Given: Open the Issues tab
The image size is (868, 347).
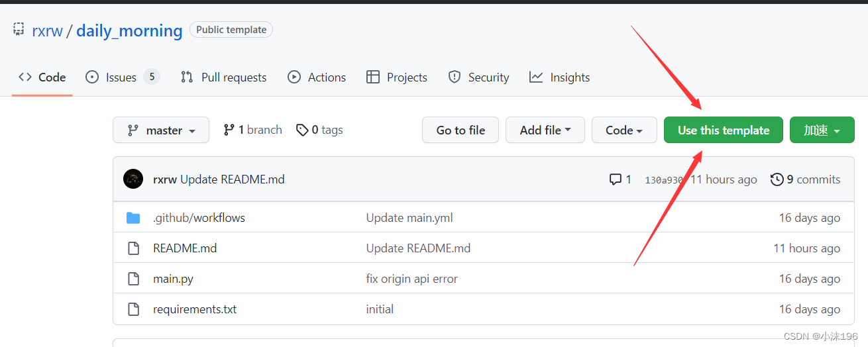Looking at the screenshot, I should pos(123,77).
